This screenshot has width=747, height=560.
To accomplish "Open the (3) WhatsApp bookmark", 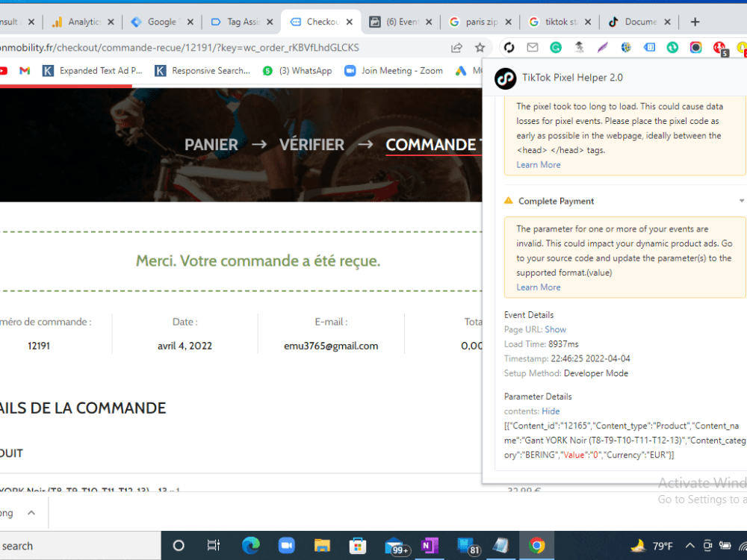I will [x=297, y=70].
